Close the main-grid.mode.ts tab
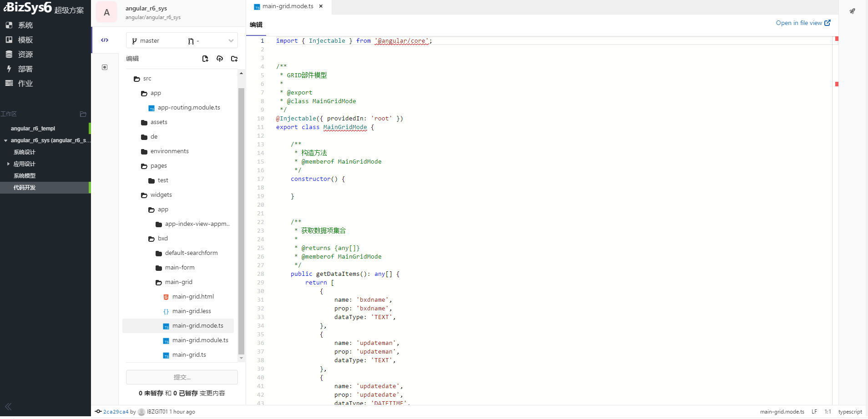This screenshot has height=419, width=868. click(x=321, y=6)
